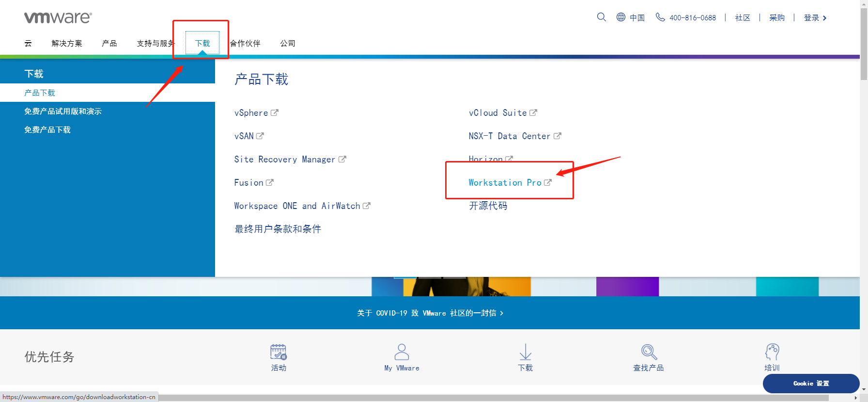This screenshot has width=868, height=402.
Task: Click the globe region icon
Action: (621, 17)
